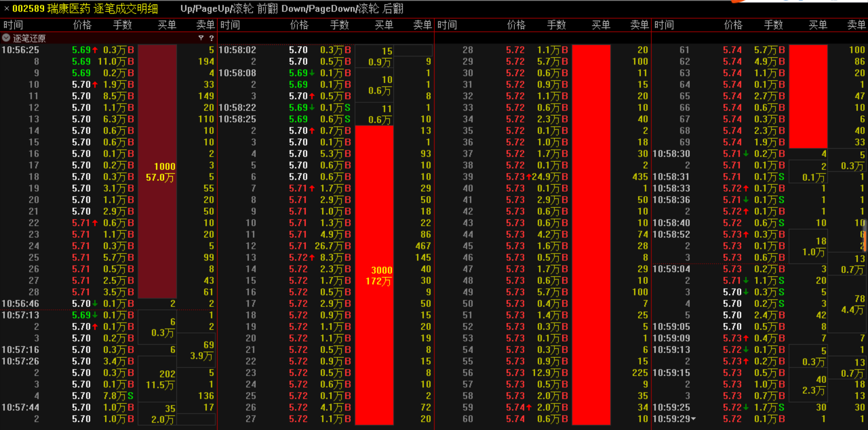Select the 10:57:26 trade row at 3.4万B
Image resolution: width=868 pixels, height=430 pixels.
68,361
